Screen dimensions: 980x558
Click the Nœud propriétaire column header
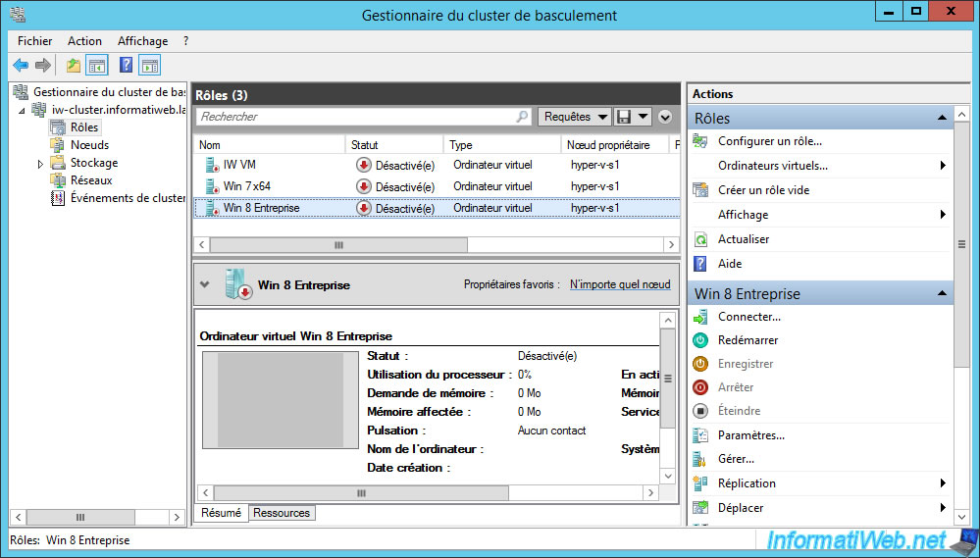(x=615, y=145)
